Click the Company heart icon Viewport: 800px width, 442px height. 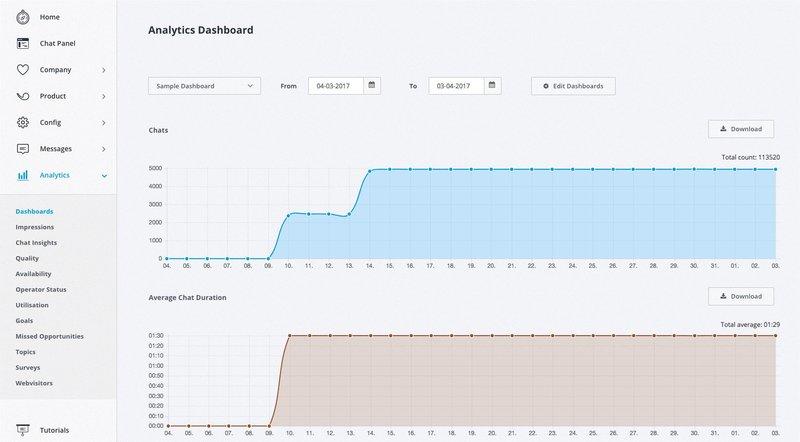[x=22, y=70]
